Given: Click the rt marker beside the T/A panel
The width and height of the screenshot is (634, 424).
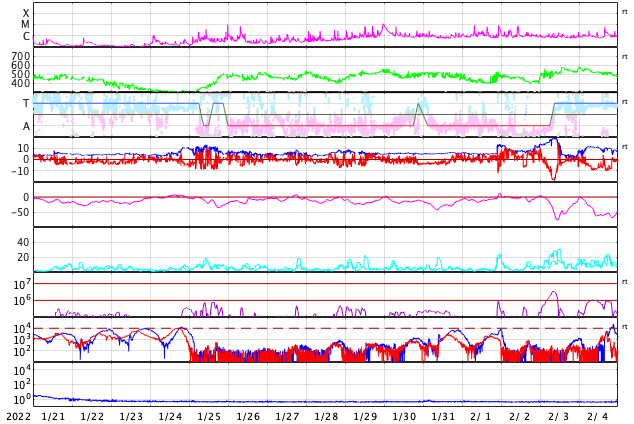Looking at the screenshot, I should pyautogui.click(x=625, y=101).
